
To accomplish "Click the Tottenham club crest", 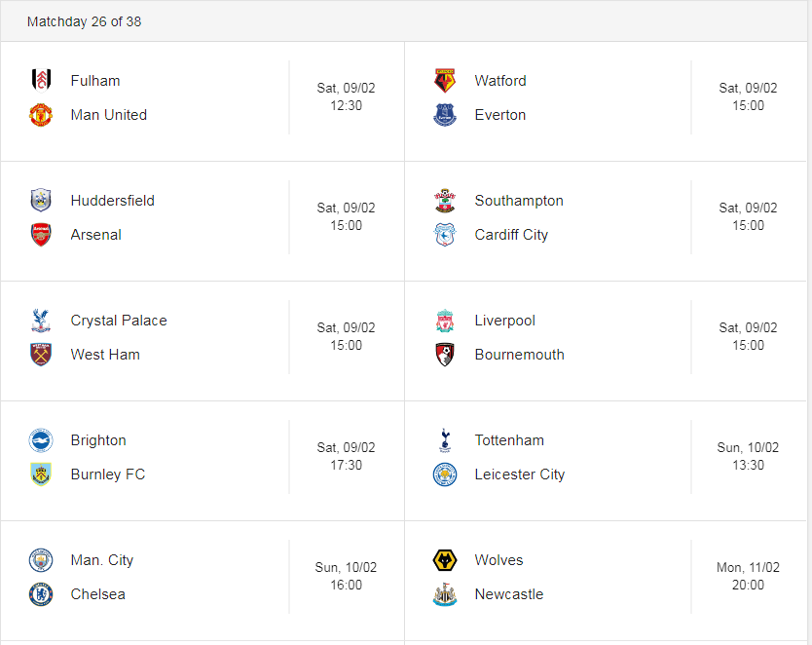I will coord(445,440).
